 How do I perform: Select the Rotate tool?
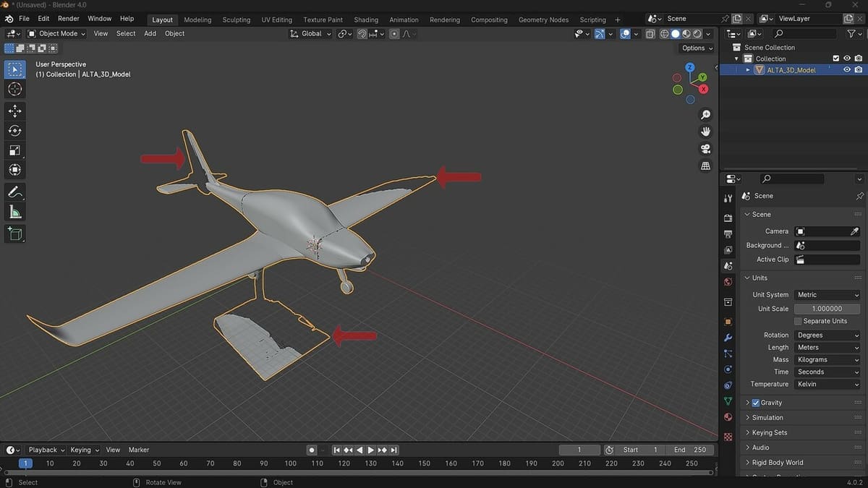(x=14, y=130)
